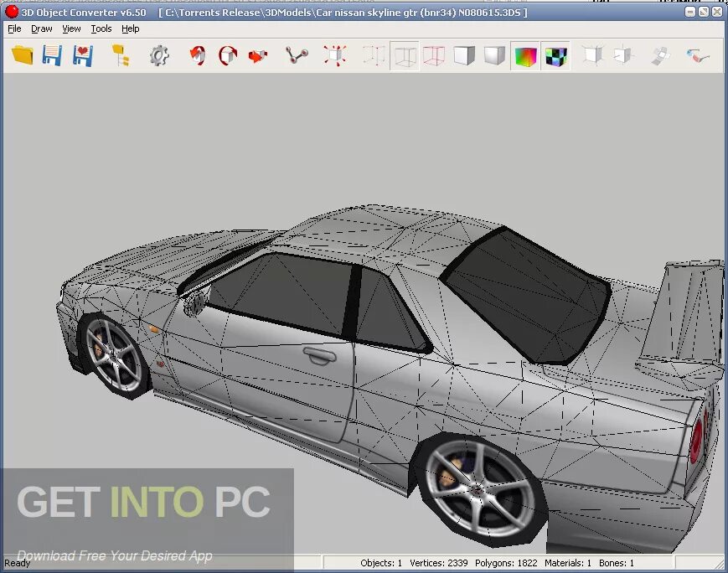Click 'Materials: 1' in the status bar

pyautogui.click(x=568, y=563)
